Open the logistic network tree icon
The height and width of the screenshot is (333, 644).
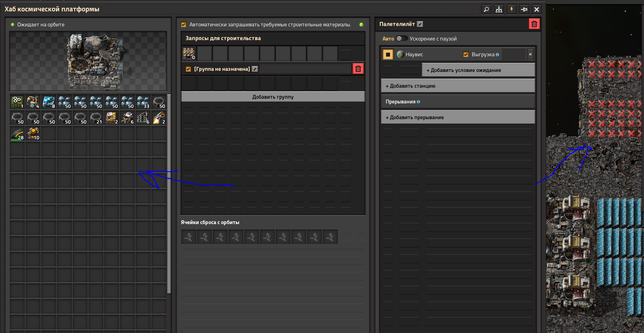click(x=499, y=9)
